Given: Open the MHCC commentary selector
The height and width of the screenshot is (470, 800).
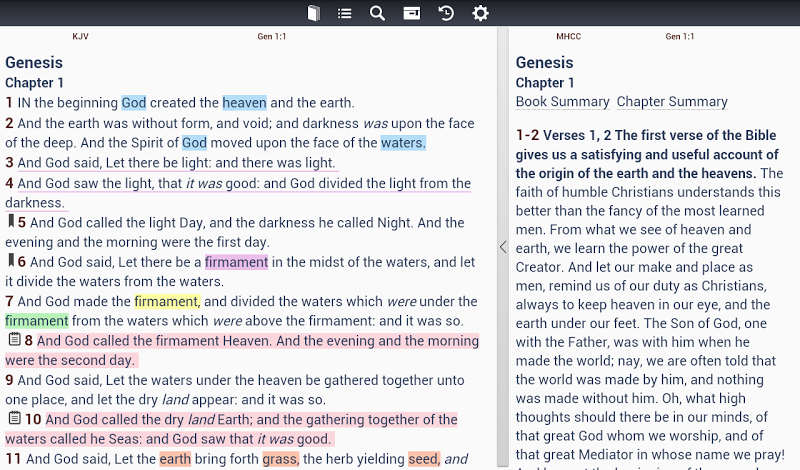Looking at the screenshot, I should (x=568, y=36).
